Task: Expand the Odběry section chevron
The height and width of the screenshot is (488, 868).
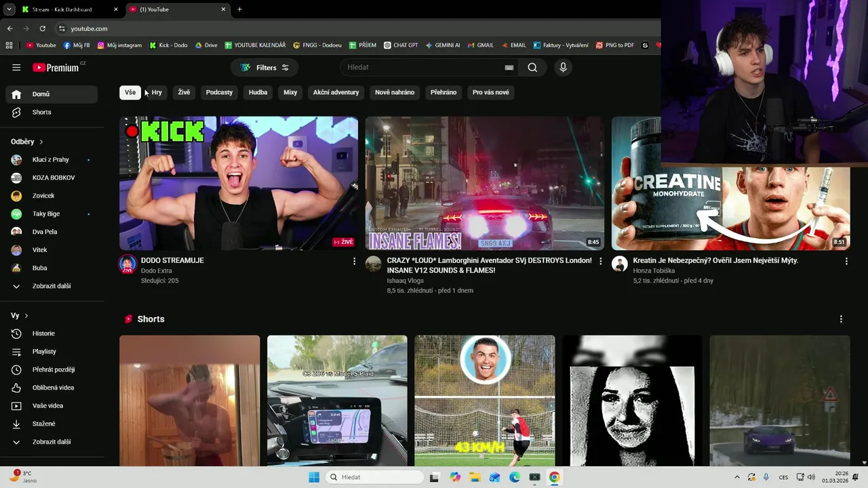Action: (x=41, y=142)
